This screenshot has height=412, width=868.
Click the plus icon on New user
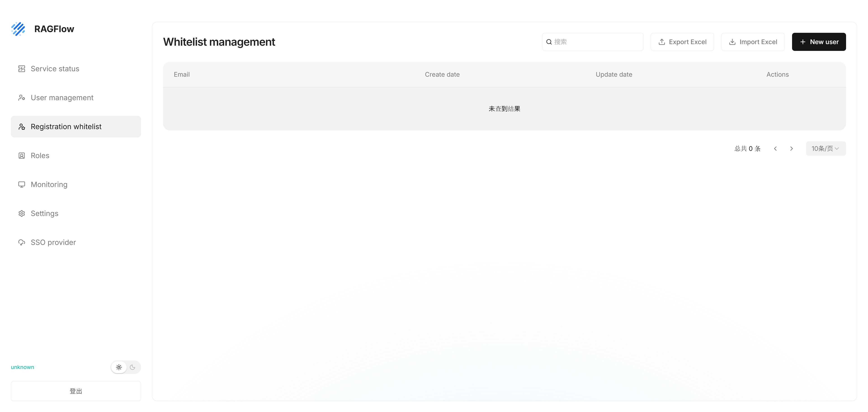coord(803,42)
